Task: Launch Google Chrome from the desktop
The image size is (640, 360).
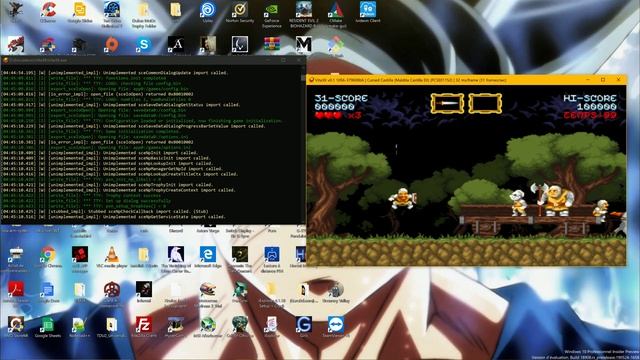Action: [48, 257]
